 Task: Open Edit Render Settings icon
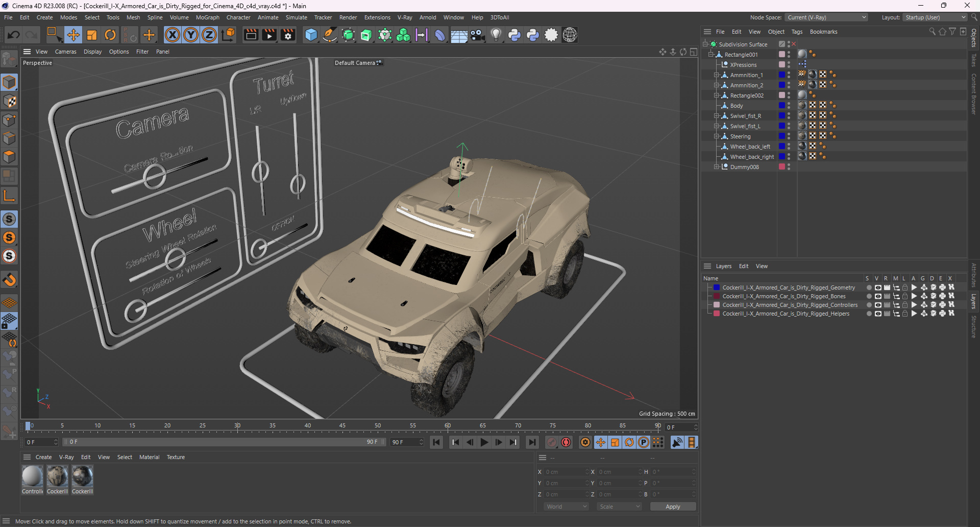288,35
